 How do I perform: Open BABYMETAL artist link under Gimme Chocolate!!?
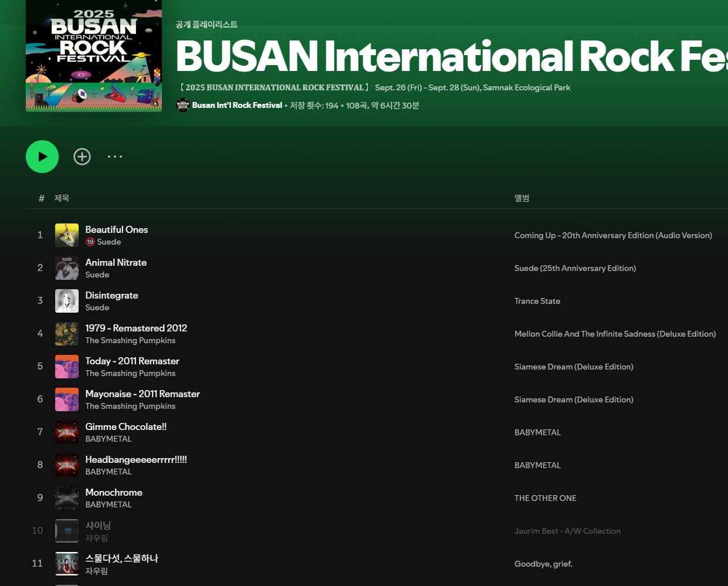click(x=109, y=439)
